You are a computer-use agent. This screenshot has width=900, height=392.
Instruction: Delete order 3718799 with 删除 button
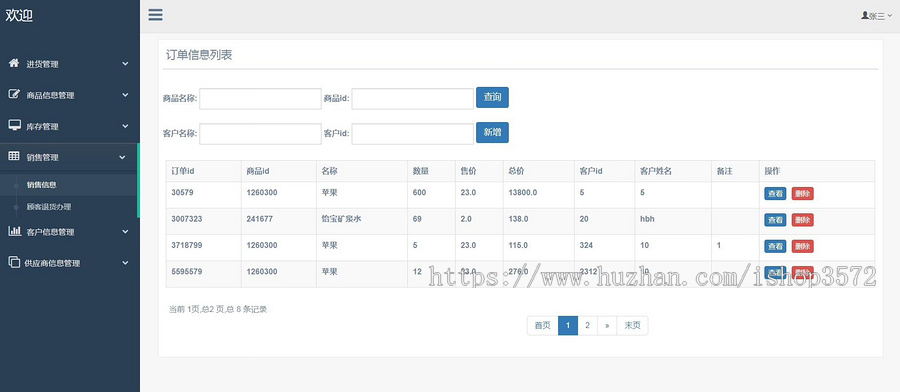(802, 246)
